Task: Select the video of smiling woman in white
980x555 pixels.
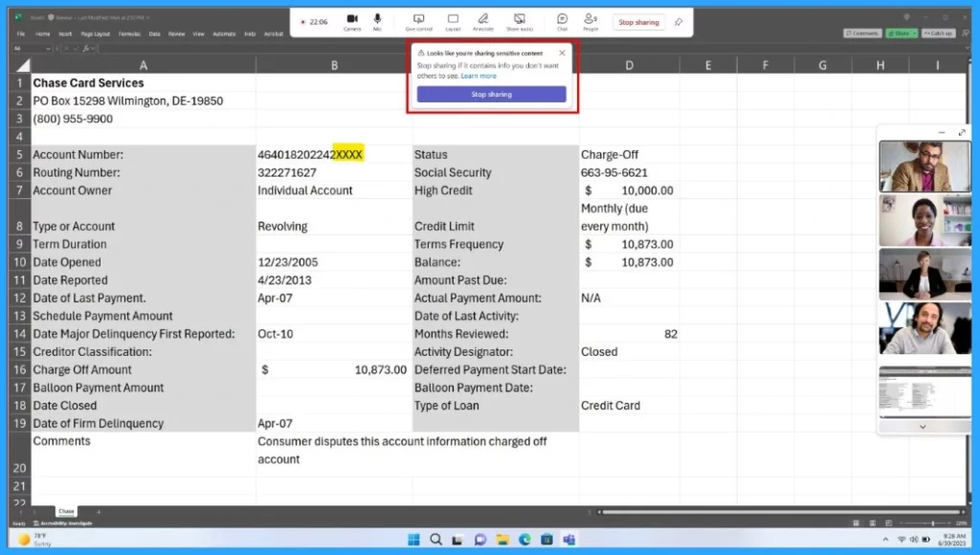Action: pyautogui.click(x=925, y=220)
